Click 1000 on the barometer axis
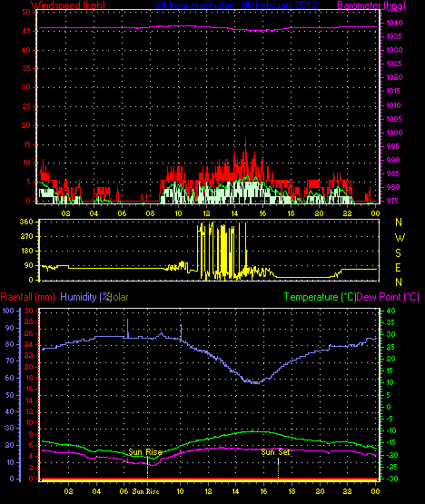The width and height of the screenshot is (425, 504). 394,133
